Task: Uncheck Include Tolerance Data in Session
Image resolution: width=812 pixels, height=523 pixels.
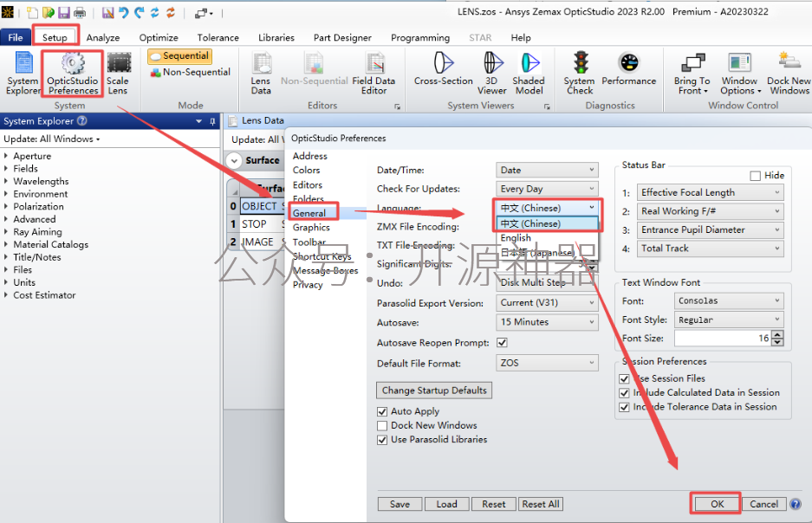Action: coord(624,407)
